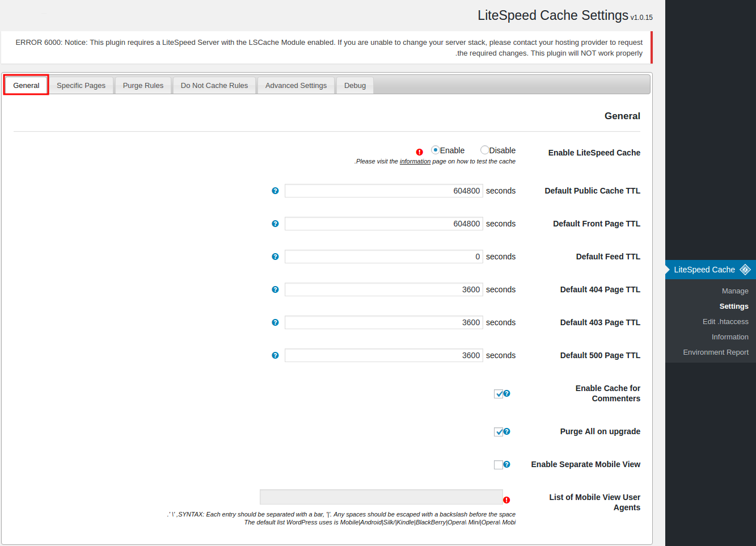
Task: Click the 'Default 500 Page TTL' label
Action: tap(600, 355)
